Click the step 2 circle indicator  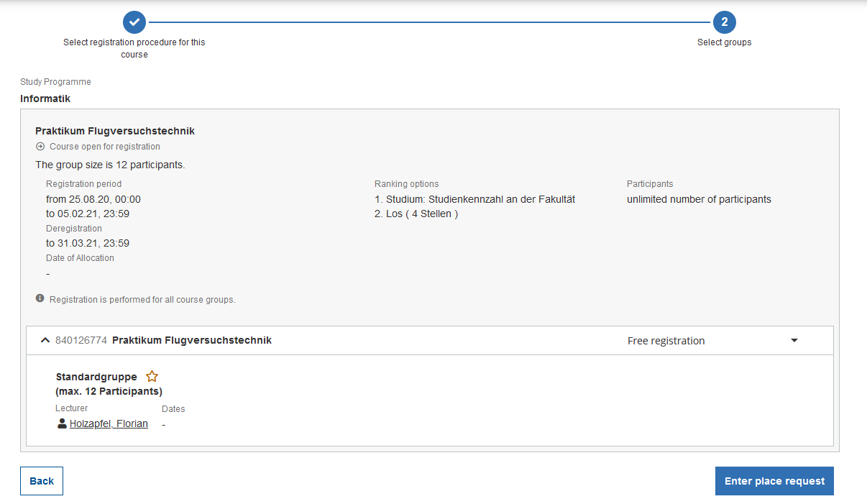pos(724,22)
